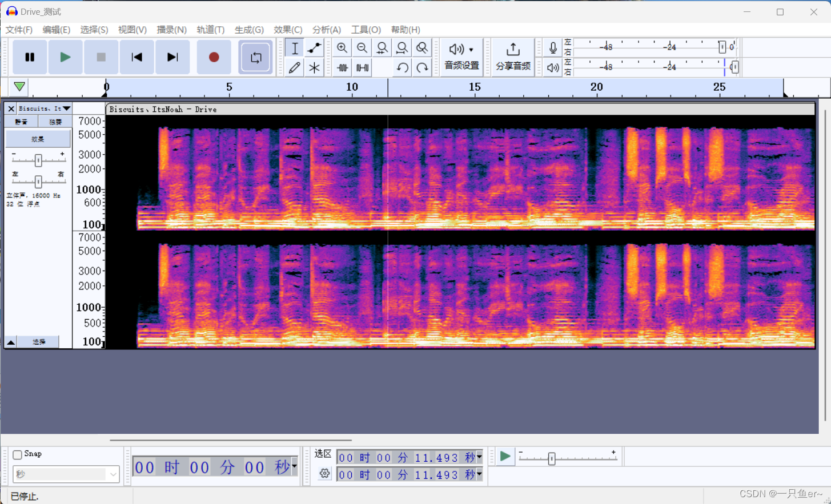Undo the last action
Screen dimensions: 831x504
(x=402, y=67)
